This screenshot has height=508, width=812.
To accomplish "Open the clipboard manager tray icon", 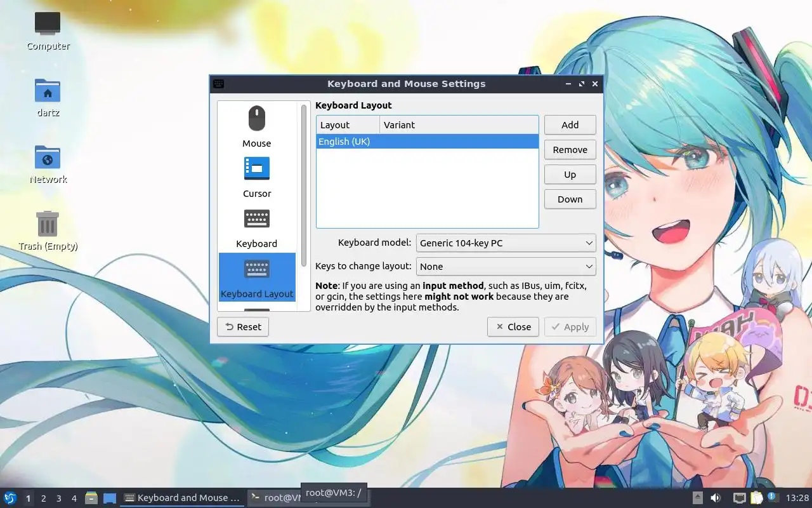I will click(756, 498).
